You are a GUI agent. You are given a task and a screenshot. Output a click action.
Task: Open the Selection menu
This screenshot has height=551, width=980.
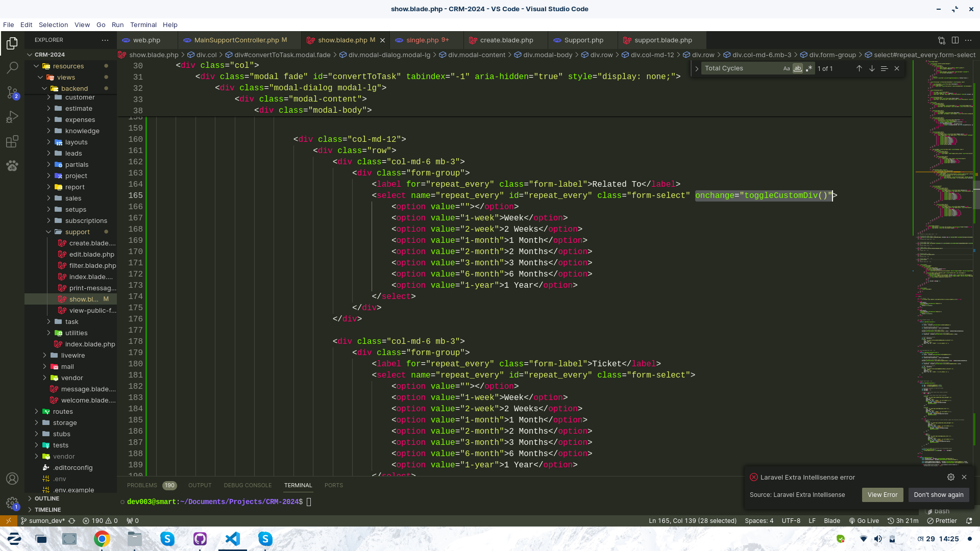pyautogui.click(x=53, y=24)
